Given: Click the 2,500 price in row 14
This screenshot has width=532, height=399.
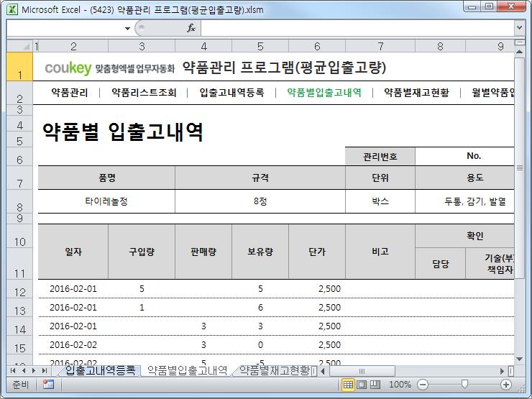Looking at the screenshot, I should tap(329, 326).
